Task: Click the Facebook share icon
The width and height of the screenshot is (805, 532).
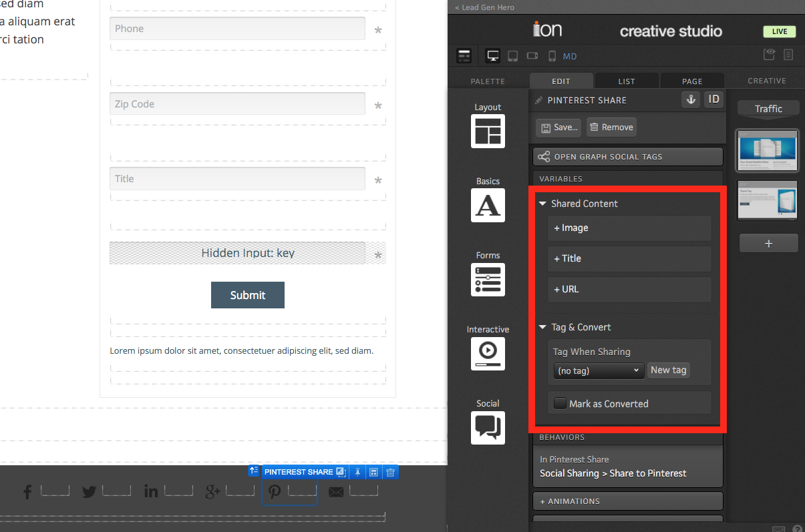Action: click(x=28, y=493)
